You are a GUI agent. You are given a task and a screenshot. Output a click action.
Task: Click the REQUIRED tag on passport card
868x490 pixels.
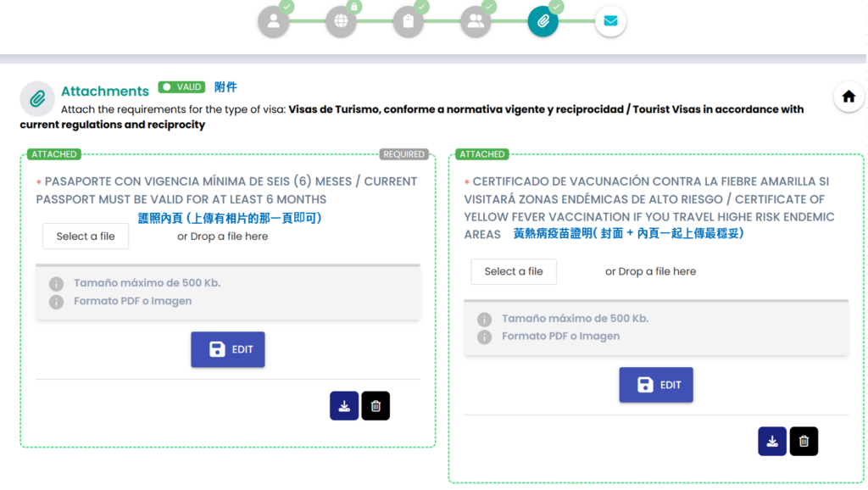tap(403, 154)
